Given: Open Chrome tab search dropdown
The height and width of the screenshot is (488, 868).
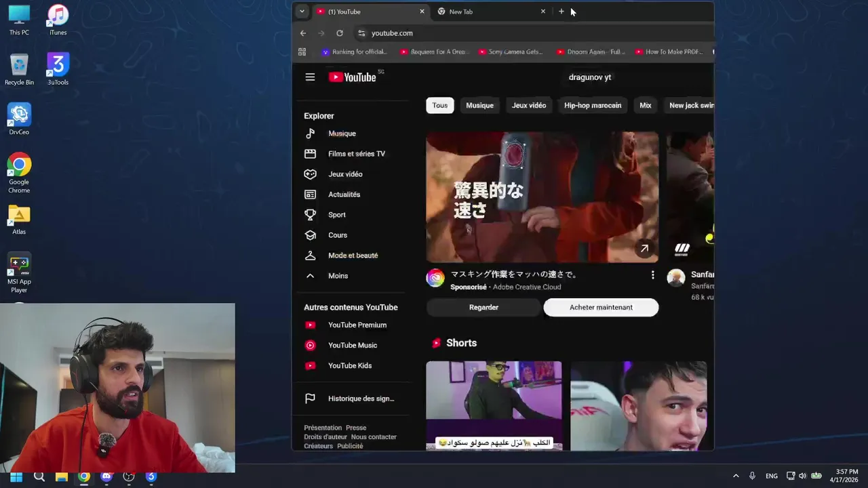Looking at the screenshot, I should pos(302,12).
